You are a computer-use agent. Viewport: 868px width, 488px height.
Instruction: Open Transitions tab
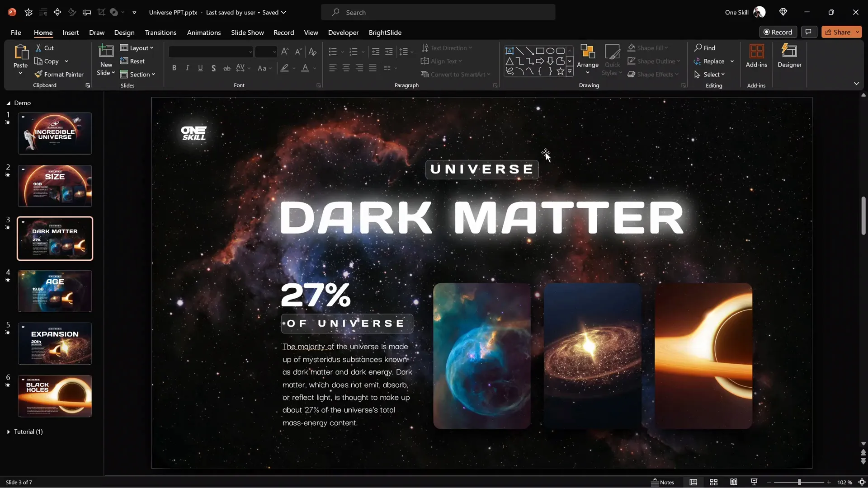[x=160, y=33]
